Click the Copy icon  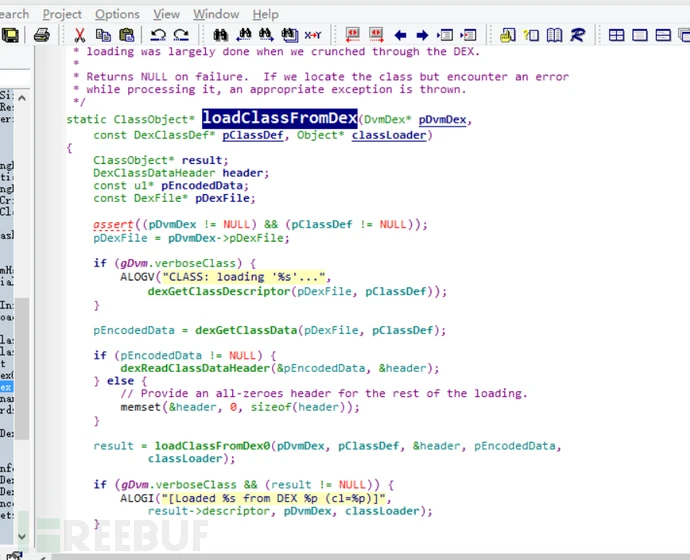point(103,35)
